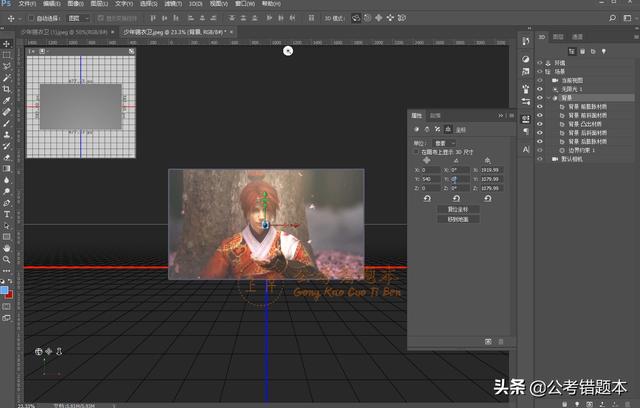This screenshot has width=640, height=408.
Task: Toggle 自动选择 checkbox in options bar
Action: 31,18
